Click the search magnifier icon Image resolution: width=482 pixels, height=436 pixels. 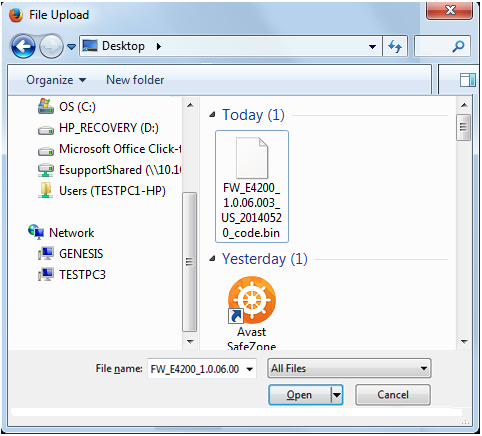pyautogui.click(x=458, y=46)
